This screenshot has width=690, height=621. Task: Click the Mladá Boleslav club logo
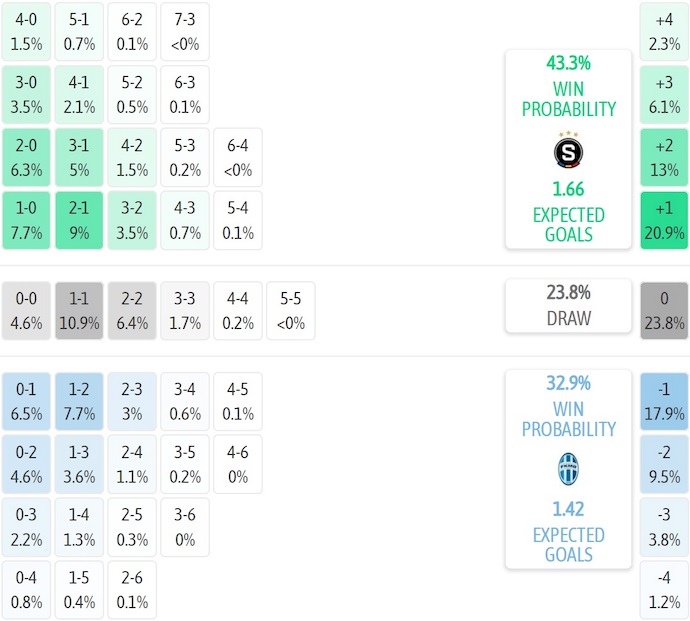tap(568, 470)
